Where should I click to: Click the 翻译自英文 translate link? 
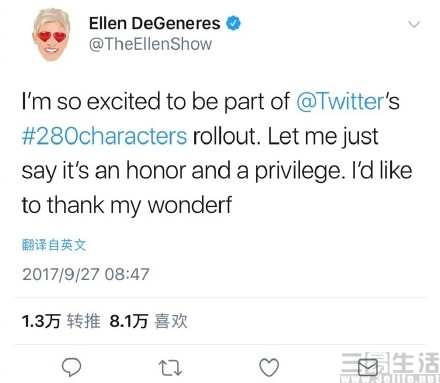click(54, 245)
